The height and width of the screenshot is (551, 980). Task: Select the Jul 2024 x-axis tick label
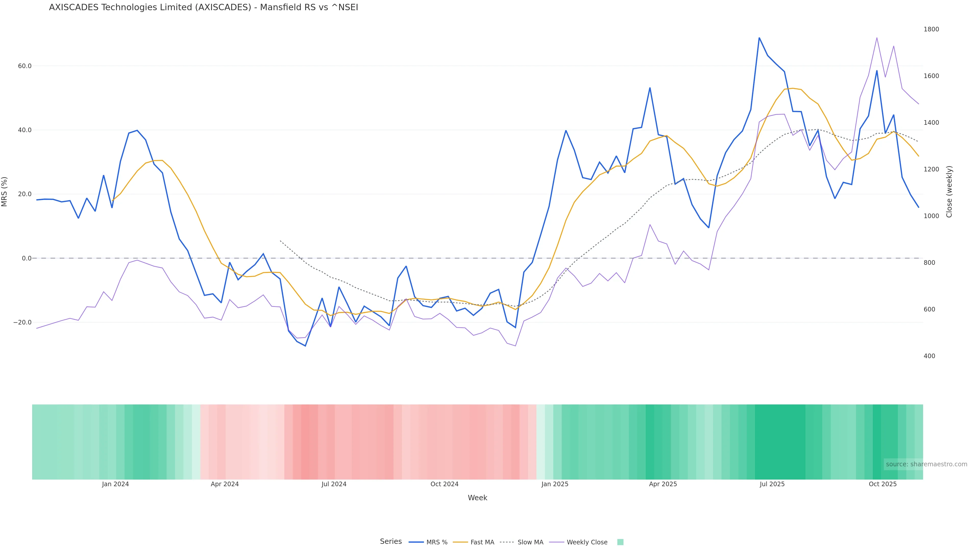click(x=334, y=484)
